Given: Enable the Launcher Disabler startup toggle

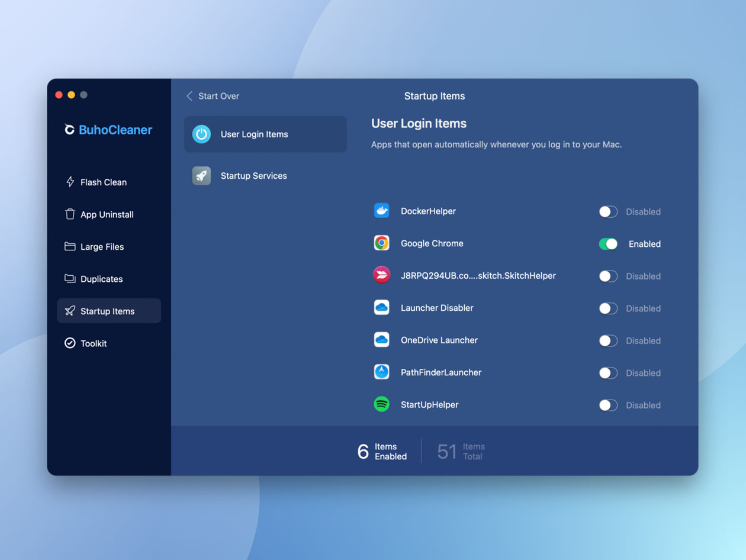Looking at the screenshot, I should pos(607,308).
